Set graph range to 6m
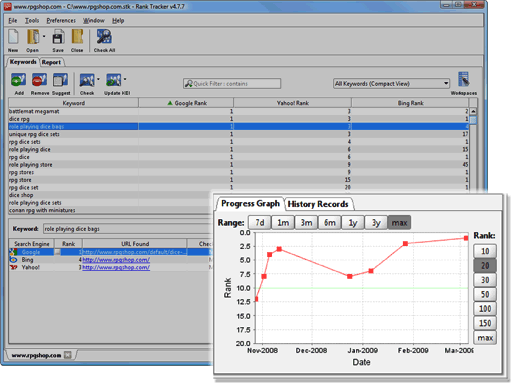This screenshot has height=383, width=512. tap(330, 223)
